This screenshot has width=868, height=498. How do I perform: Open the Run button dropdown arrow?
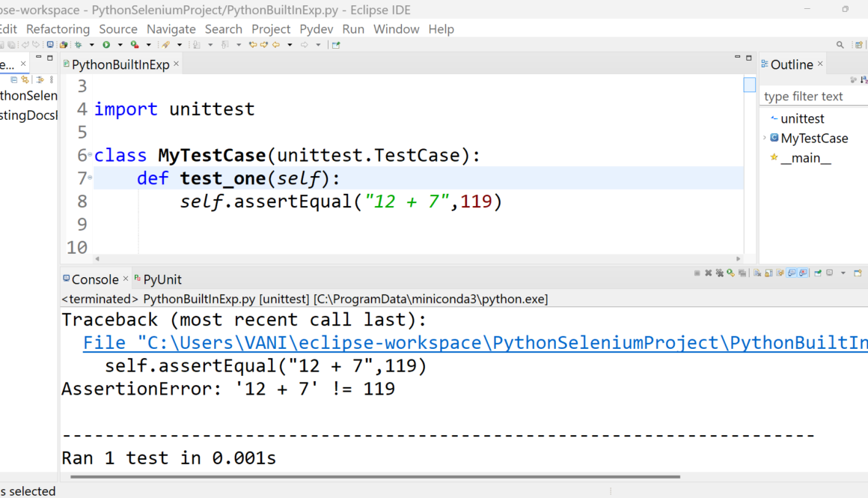pyautogui.click(x=119, y=45)
